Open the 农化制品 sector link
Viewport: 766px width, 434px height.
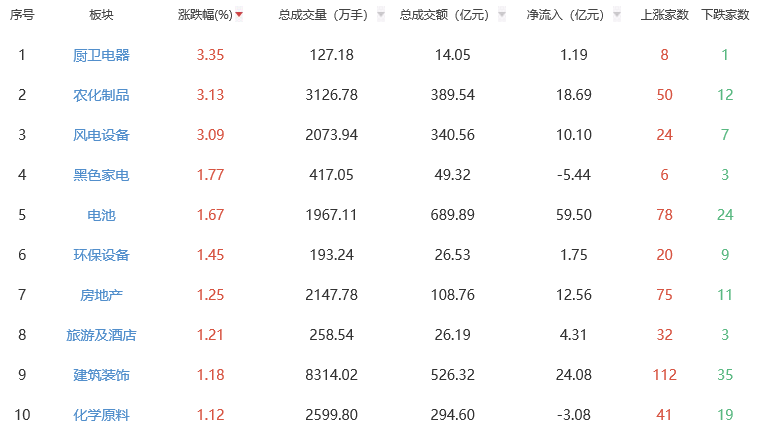point(102,95)
